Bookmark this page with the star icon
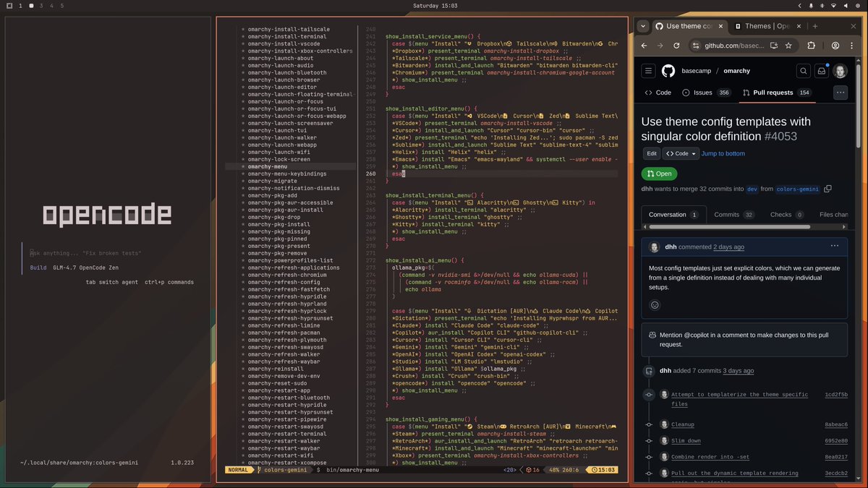Screen dimensions: 868x488 pos(788,45)
